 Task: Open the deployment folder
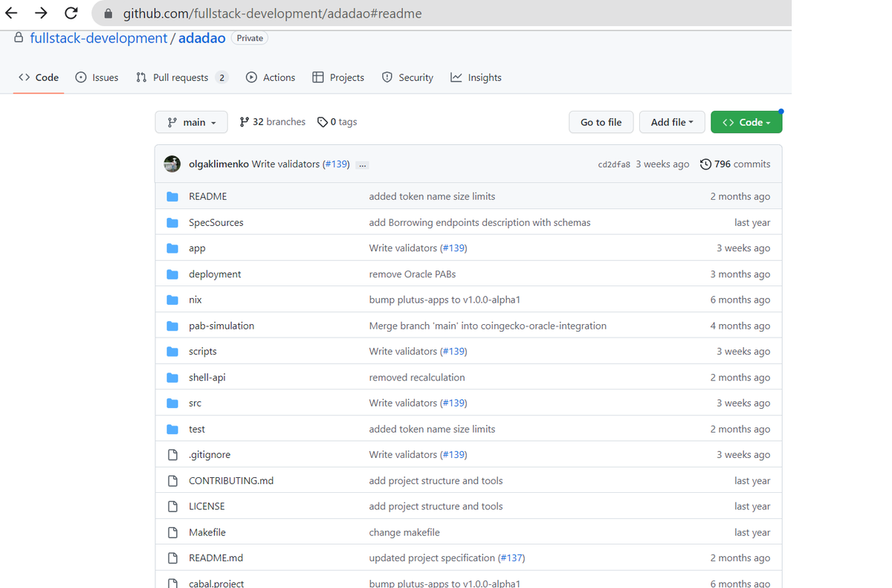click(215, 274)
